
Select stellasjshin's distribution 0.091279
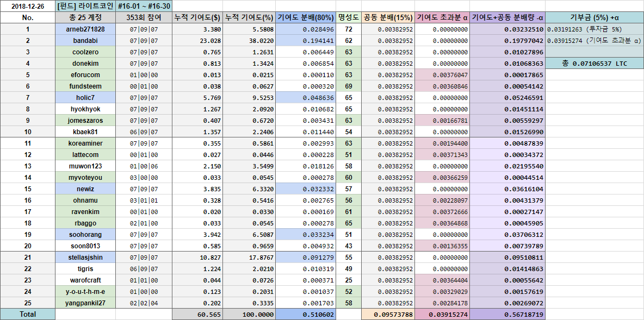tap(306, 257)
